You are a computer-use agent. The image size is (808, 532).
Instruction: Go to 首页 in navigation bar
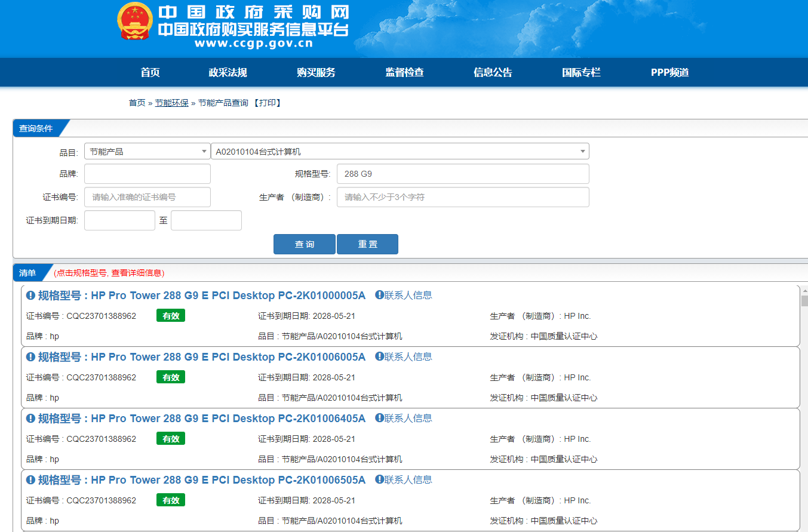point(150,73)
